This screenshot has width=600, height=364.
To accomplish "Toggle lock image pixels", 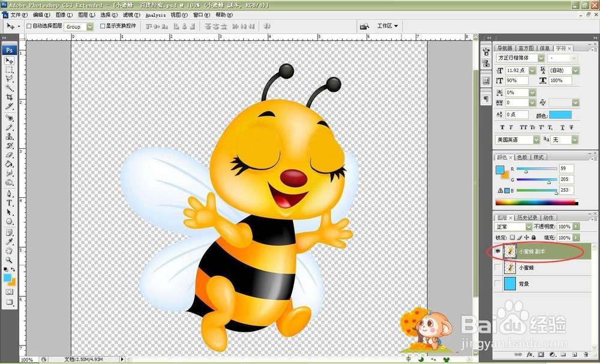I will tap(520, 237).
